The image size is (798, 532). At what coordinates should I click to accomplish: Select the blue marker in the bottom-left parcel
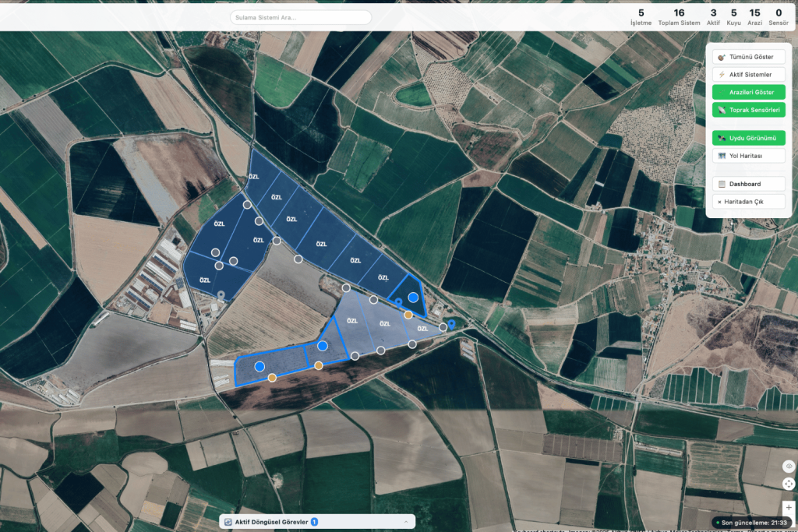tap(260, 366)
